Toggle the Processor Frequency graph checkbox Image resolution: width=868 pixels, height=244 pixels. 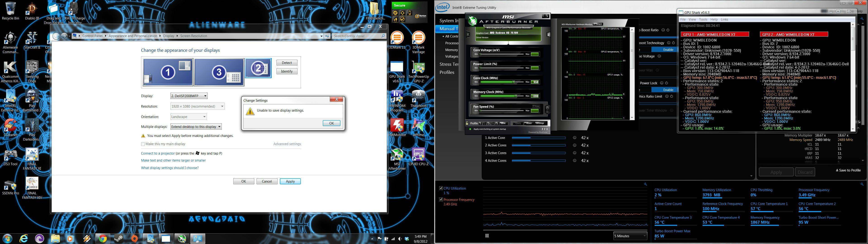441,199
